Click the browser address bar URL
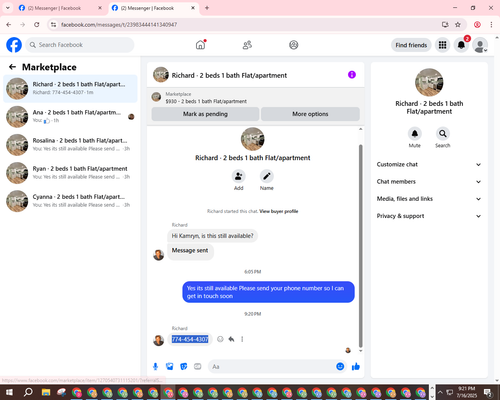 119,25
